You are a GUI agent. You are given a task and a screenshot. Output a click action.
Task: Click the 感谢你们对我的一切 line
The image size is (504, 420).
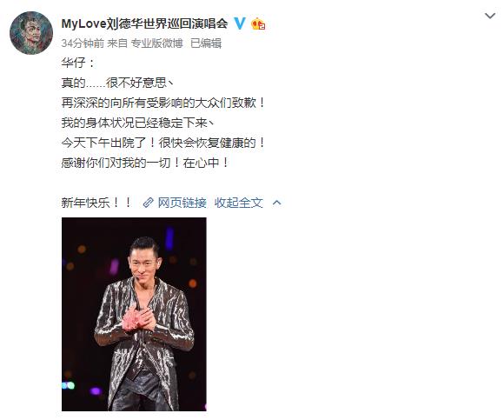[x=145, y=163]
